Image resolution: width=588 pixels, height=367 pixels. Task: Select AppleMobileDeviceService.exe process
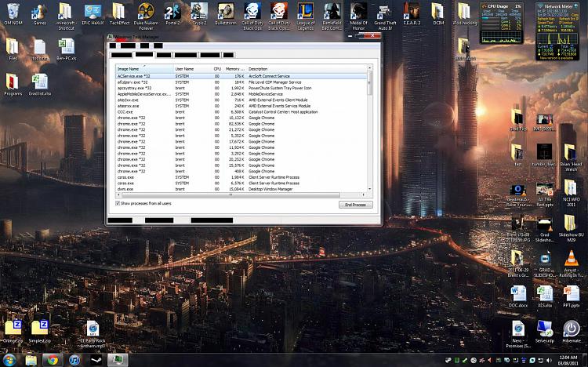pos(241,94)
